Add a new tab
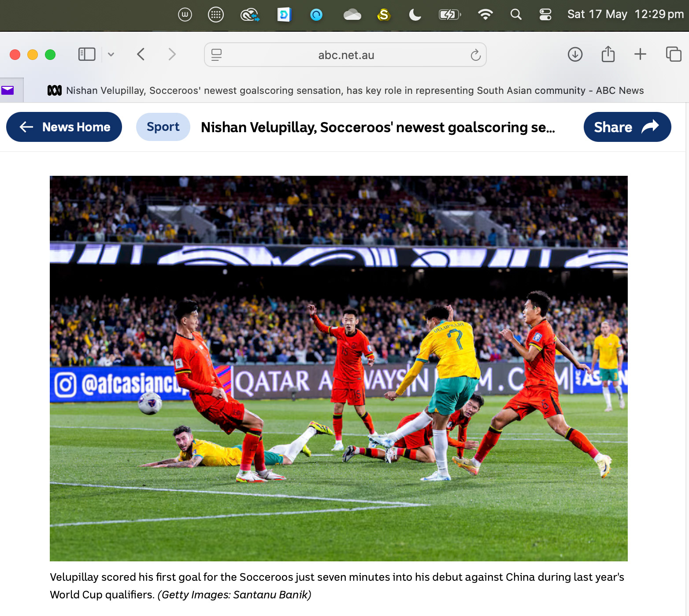The image size is (689, 616). coord(640,54)
